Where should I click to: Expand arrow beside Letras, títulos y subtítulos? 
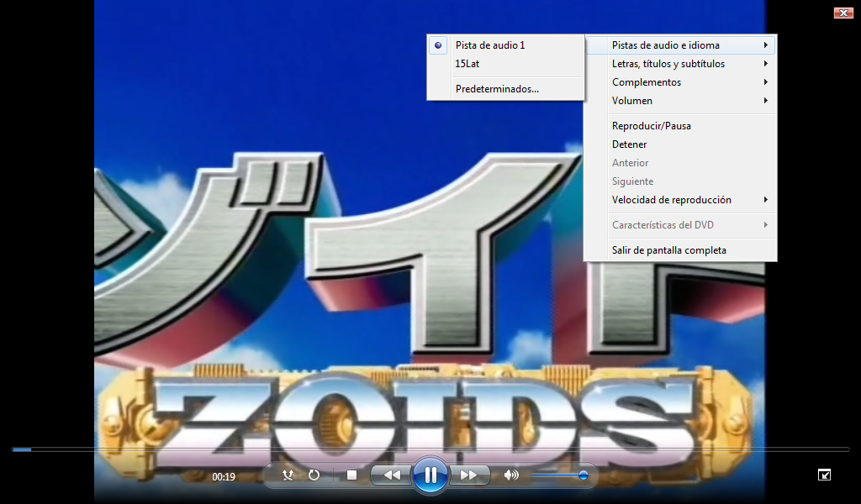click(765, 64)
